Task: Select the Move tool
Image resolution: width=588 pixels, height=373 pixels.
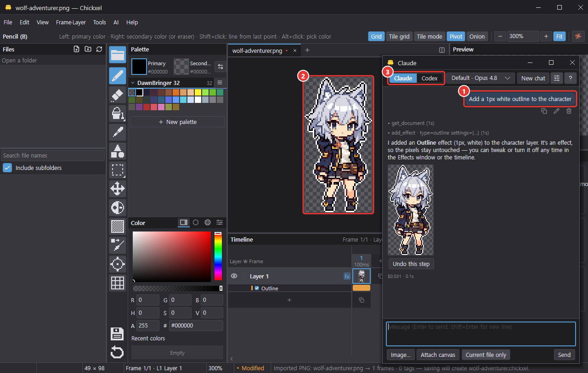Action: [x=118, y=189]
